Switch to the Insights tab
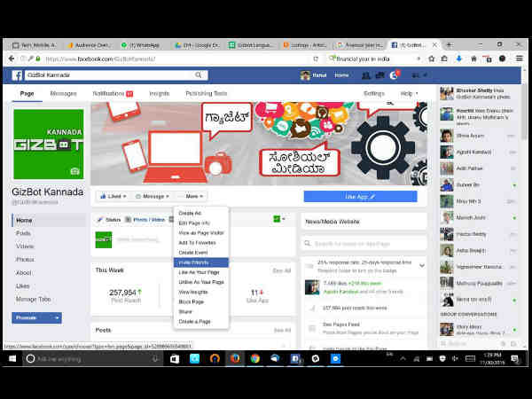532x399 pixels. click(159, 94)
